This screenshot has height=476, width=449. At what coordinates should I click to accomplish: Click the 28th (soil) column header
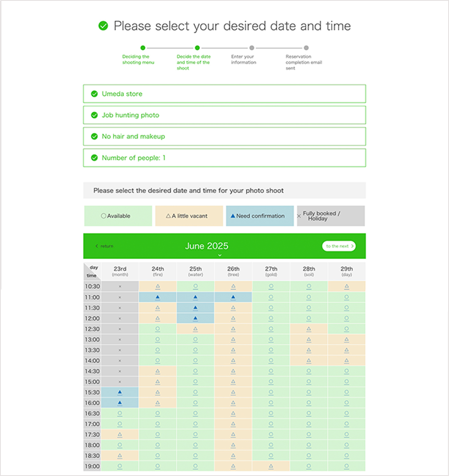pos(308,271)
